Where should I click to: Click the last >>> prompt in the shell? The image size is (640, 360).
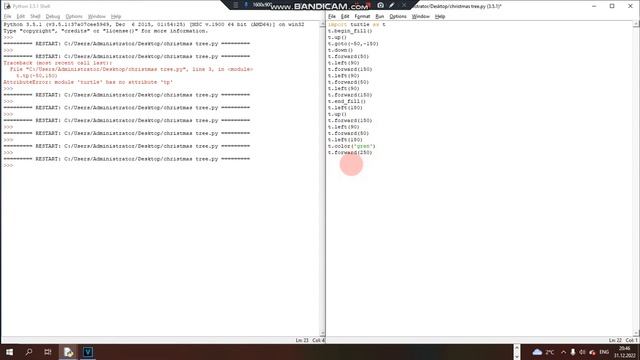point(8,165)
